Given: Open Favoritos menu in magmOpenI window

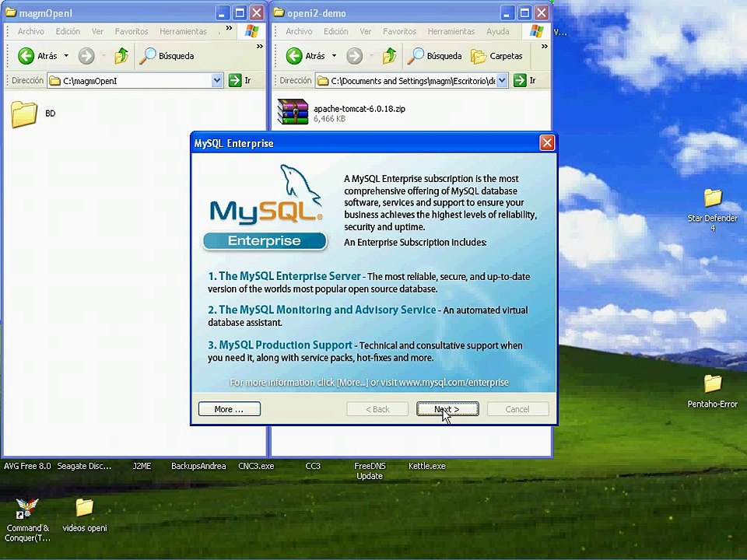Looking at the screenshot, I should (132, 31).
